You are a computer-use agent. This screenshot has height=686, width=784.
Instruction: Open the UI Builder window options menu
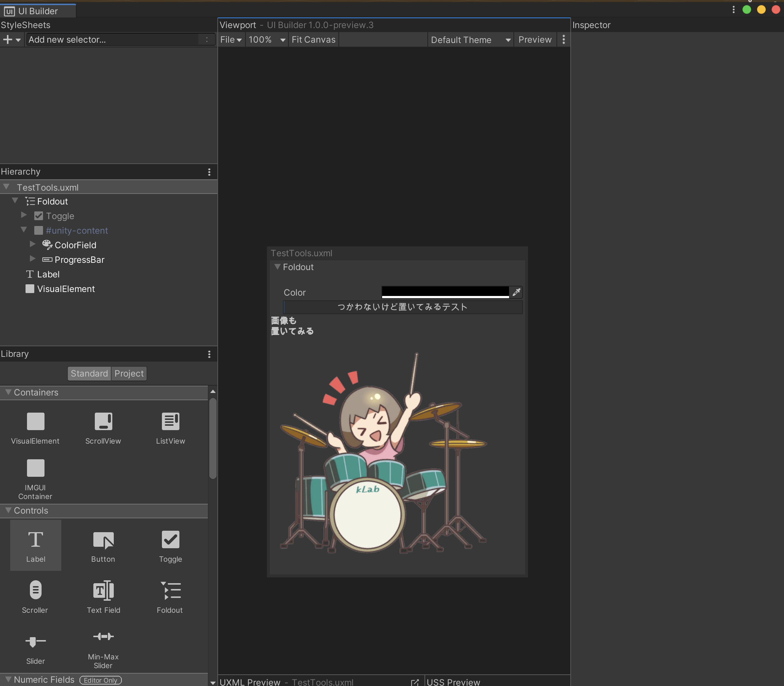point(733,9)
